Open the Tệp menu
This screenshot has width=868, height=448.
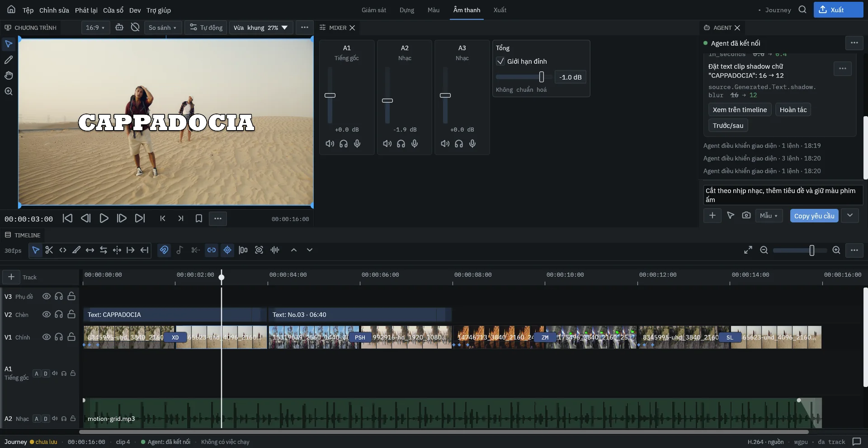(28, 10)
